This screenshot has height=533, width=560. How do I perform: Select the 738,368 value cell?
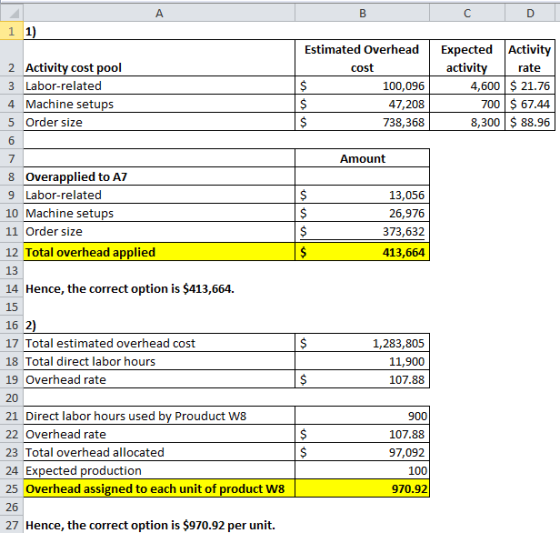(x=362, y=122)
